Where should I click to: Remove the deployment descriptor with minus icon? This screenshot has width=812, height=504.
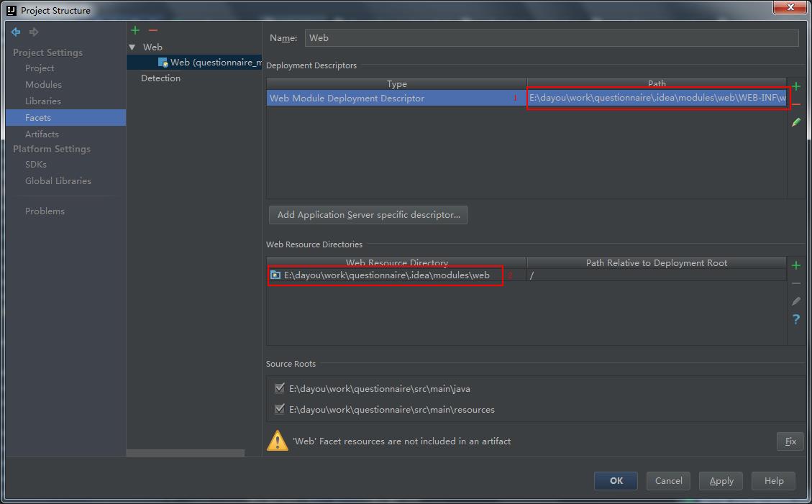796,104
